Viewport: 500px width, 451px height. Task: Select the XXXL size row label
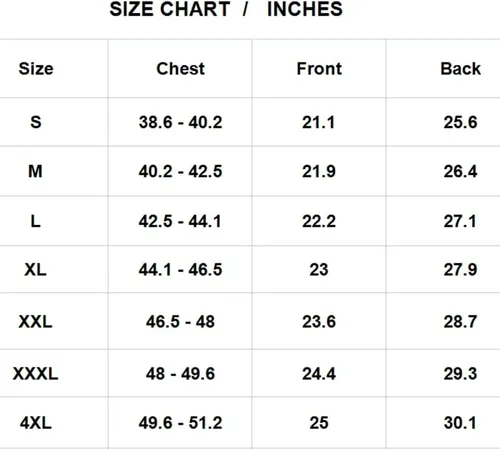click(x=35, y=374)
